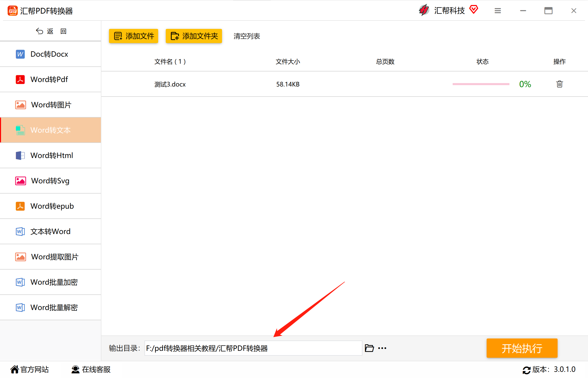The image size is (588, 378).
Task: Click the 总页数 column header
Action: tap(385, 62)
